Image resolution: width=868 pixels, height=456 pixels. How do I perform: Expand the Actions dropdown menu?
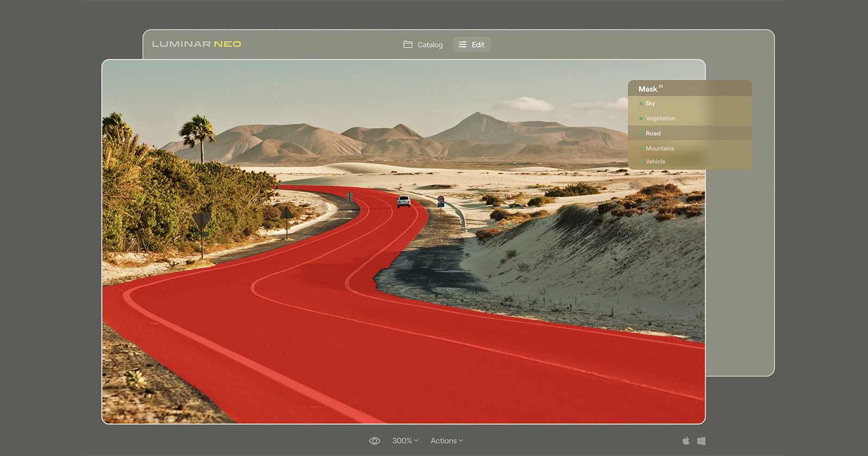coord(446,441)
